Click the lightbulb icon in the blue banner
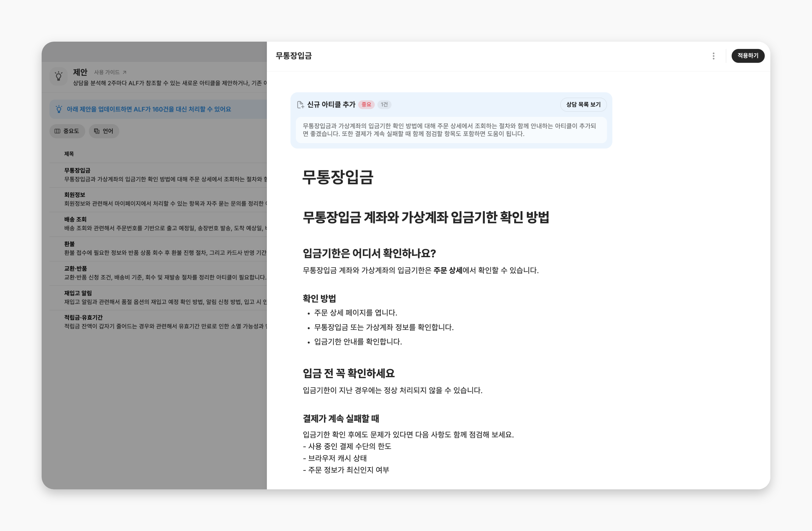 [x=59, y=109]
